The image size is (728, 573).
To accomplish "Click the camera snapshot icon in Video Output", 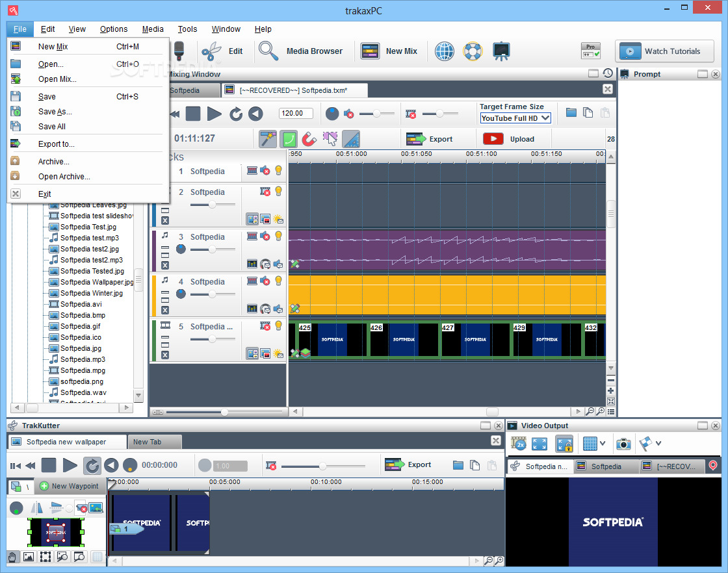I will click(623, 444).
